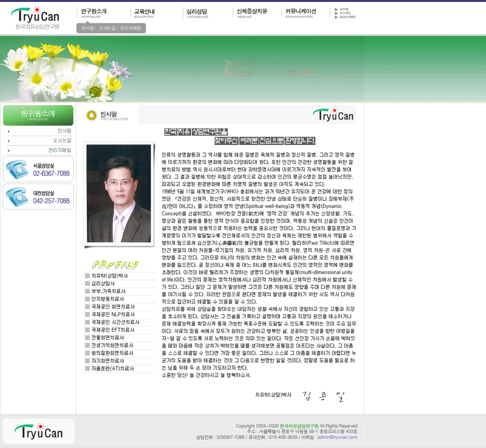Go to 오시는길 in the left sidebar

[62, 141]
